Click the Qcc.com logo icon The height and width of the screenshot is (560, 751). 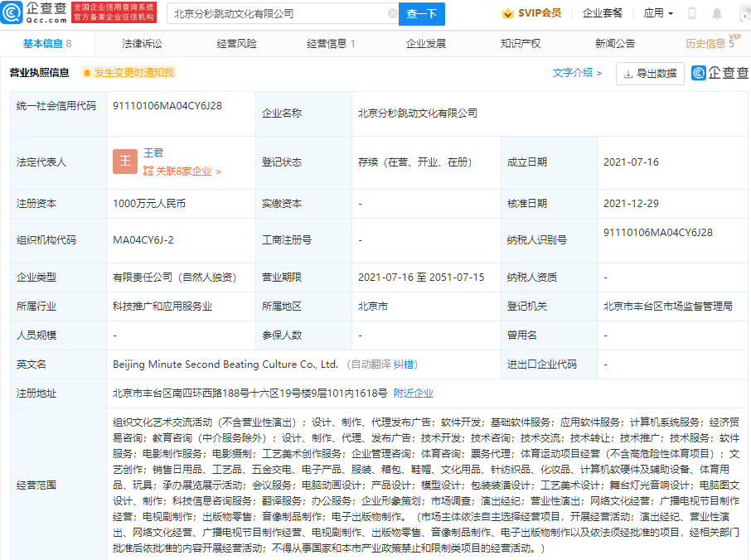[x=12, y=12]
